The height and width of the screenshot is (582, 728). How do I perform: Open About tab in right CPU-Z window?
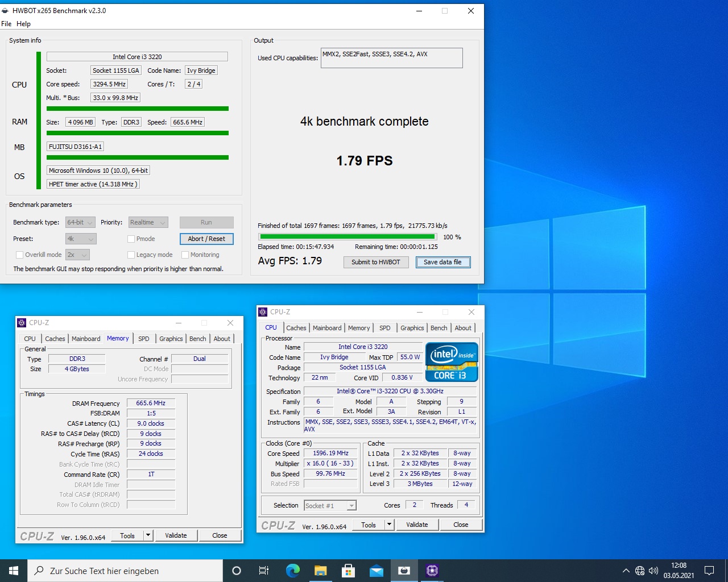[463, 328]
